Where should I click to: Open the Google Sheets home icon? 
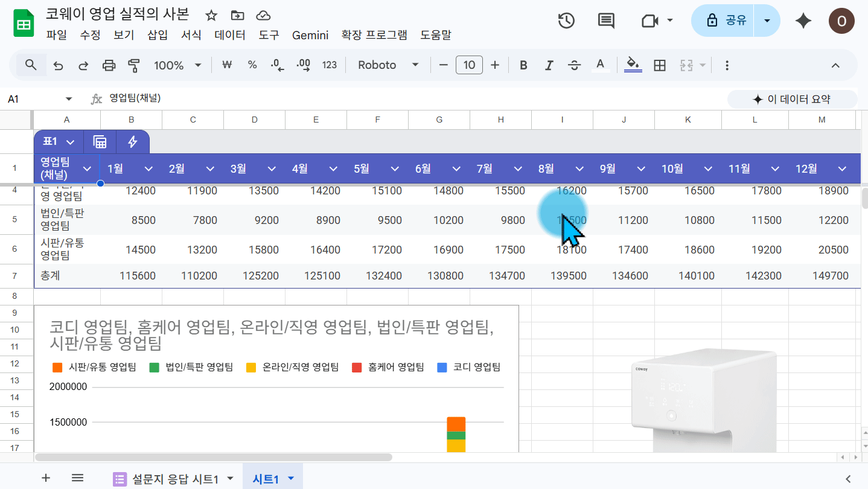24,24
